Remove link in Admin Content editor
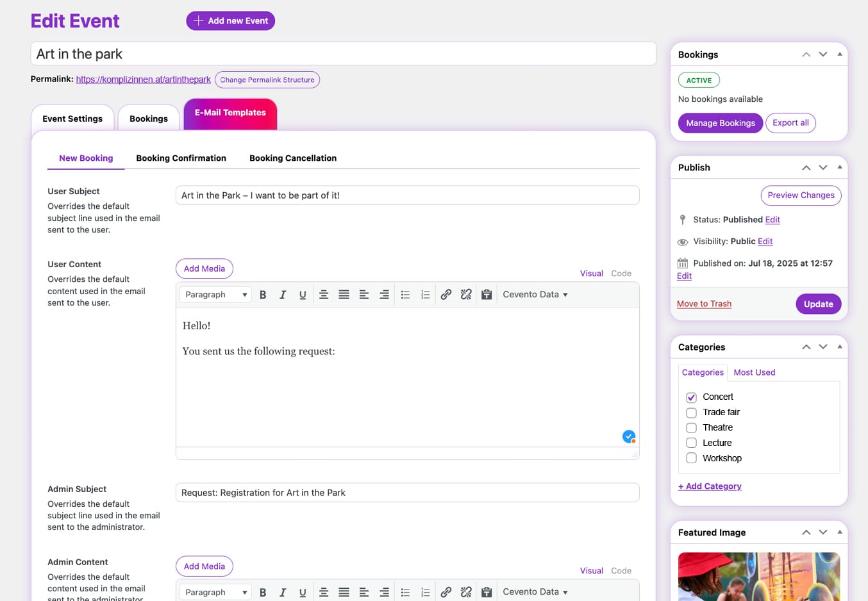Viewport: 868px width, 601px height. click(x=466, y=592)
